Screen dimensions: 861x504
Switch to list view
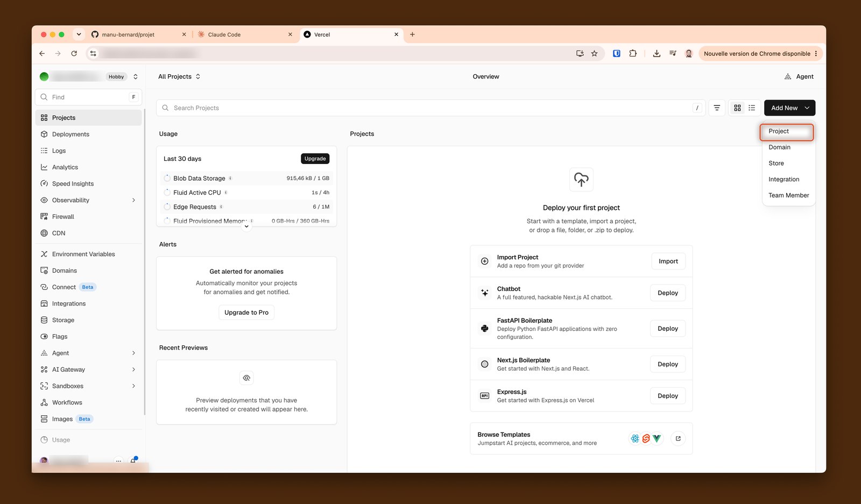(752, 108)
